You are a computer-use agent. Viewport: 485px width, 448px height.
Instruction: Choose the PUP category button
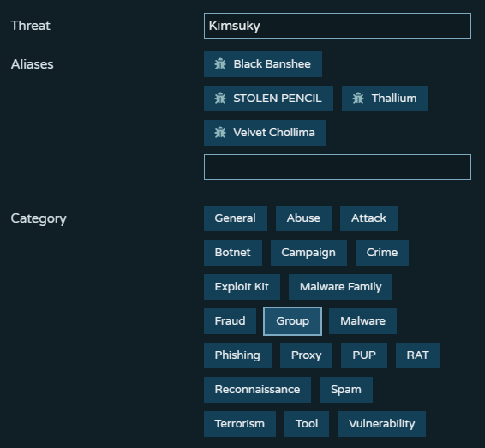[364, 355]
